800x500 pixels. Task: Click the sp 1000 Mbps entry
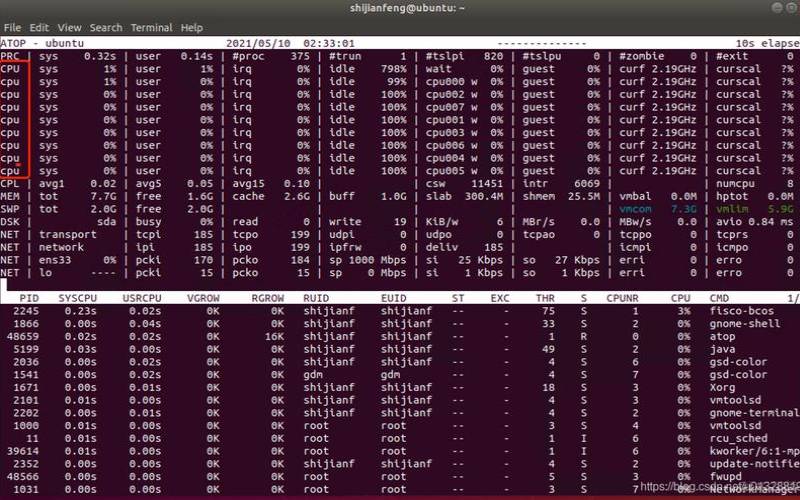[367, 260]
